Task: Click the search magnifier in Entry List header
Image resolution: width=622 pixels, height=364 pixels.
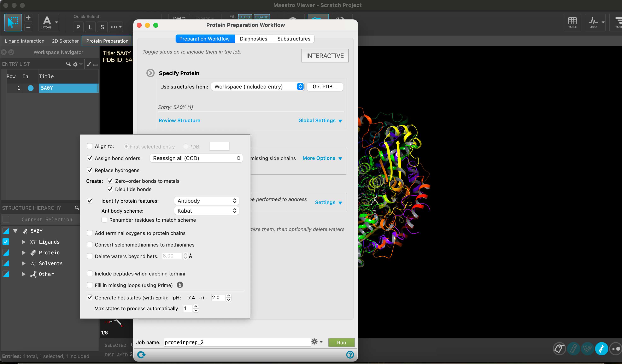Action: coord(68,64)
